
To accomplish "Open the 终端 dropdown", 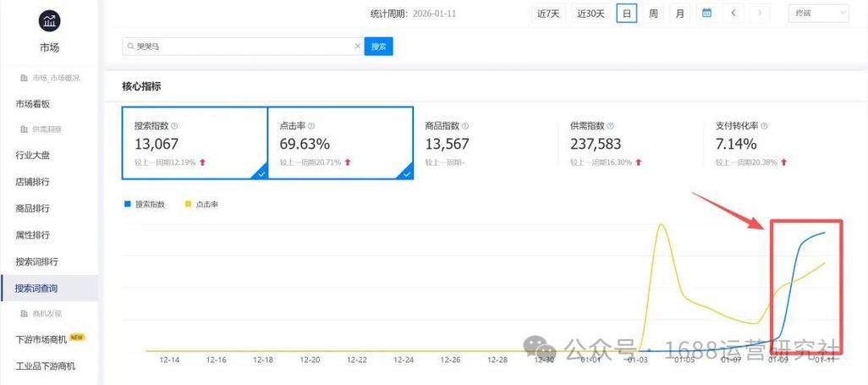I will 819,13.
